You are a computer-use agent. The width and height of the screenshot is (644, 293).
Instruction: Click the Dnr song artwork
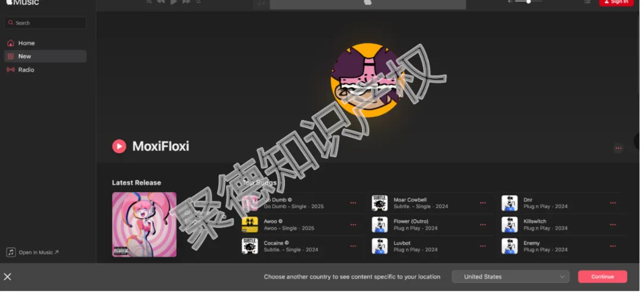509,203
